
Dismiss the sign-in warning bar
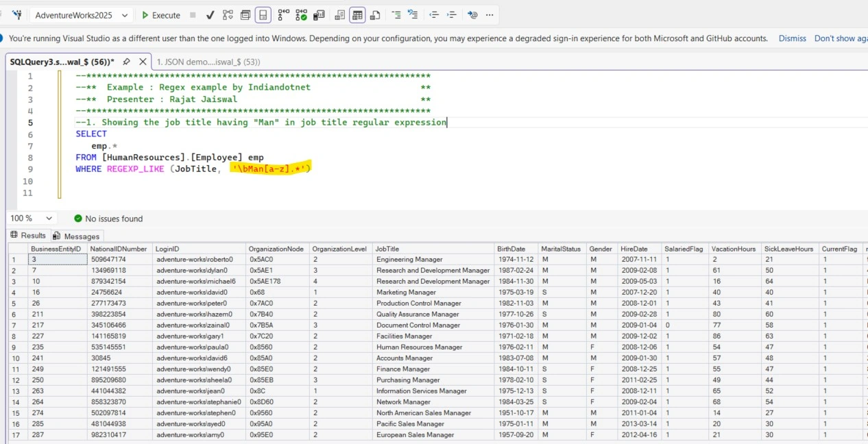792,38
